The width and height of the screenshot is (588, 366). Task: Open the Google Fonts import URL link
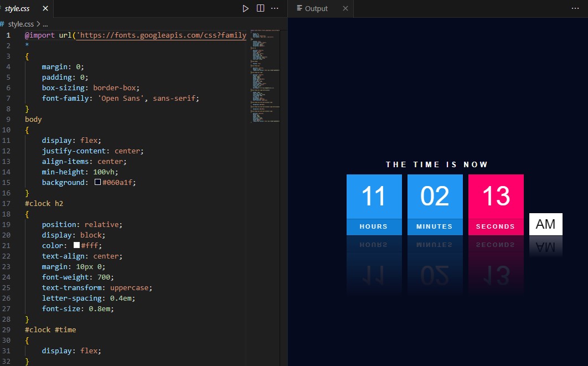162,35
